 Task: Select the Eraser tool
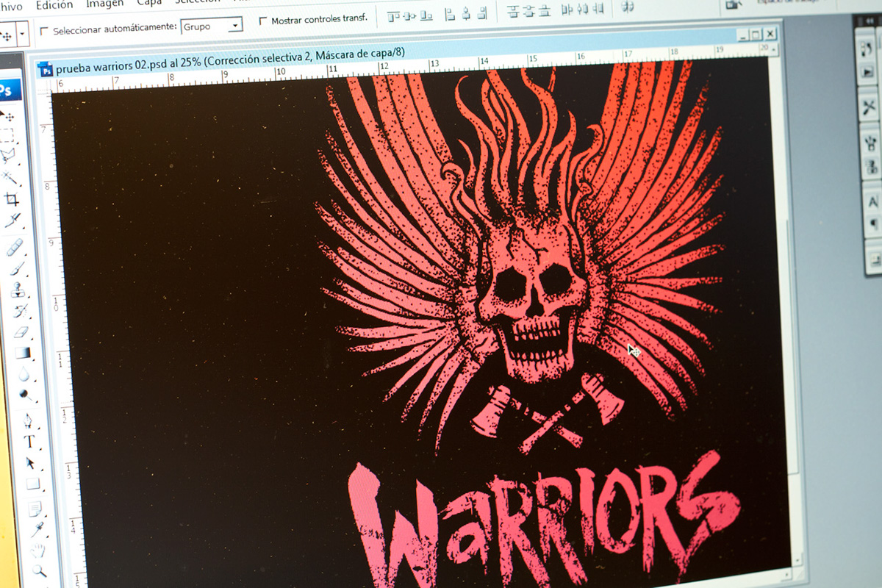[x=21, y=332]
